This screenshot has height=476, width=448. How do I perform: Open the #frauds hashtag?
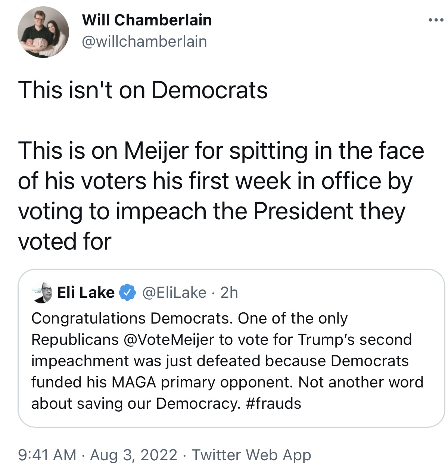[274, 404]
